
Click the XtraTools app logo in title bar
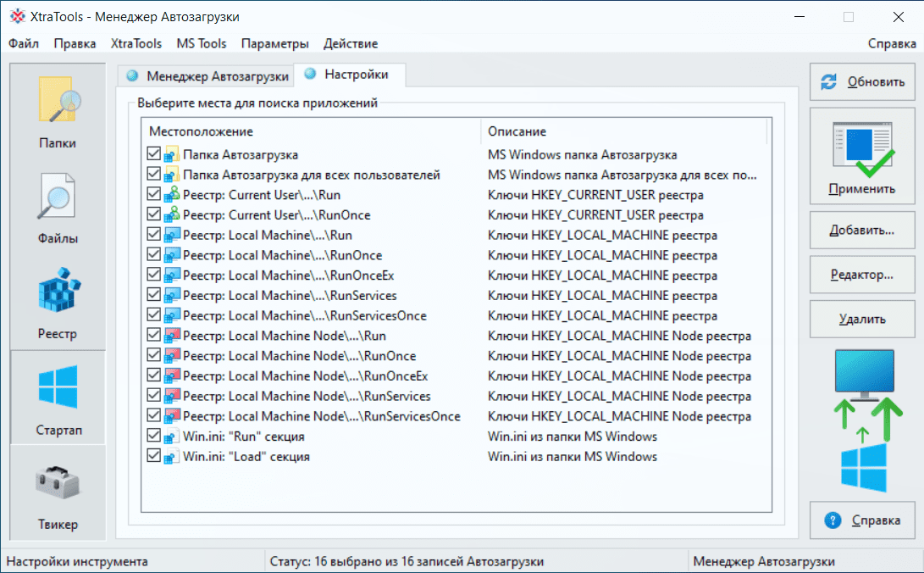[x=18, y=16]
